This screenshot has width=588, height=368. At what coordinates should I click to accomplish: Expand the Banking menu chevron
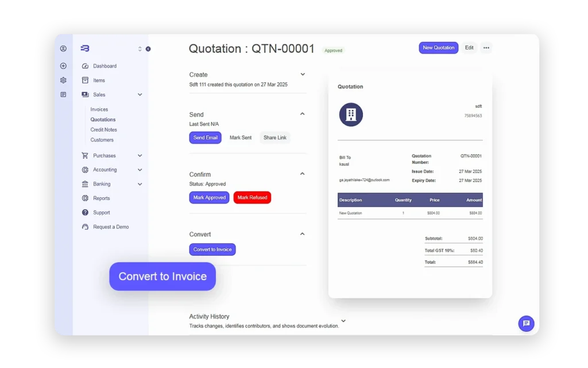click(140, 184)
